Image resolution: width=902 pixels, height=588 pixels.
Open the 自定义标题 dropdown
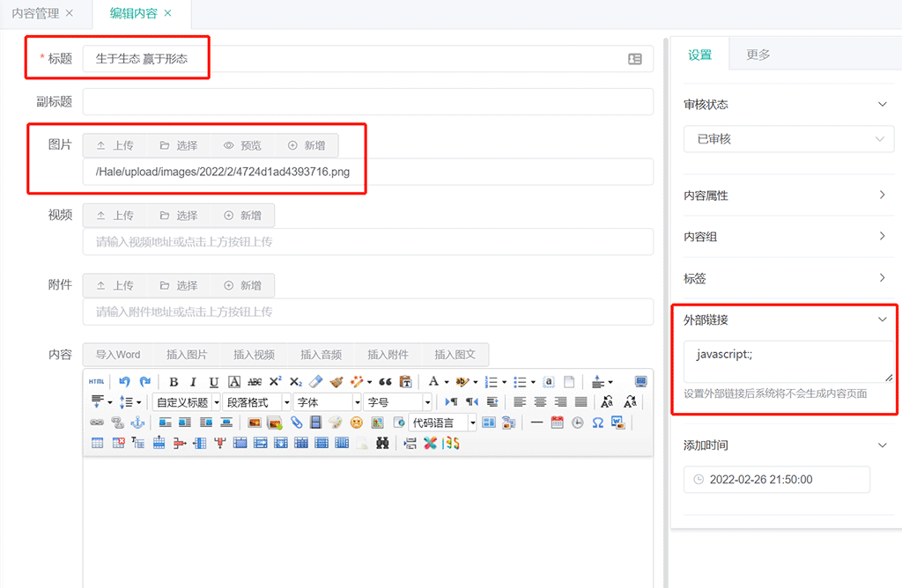[187, 402]
